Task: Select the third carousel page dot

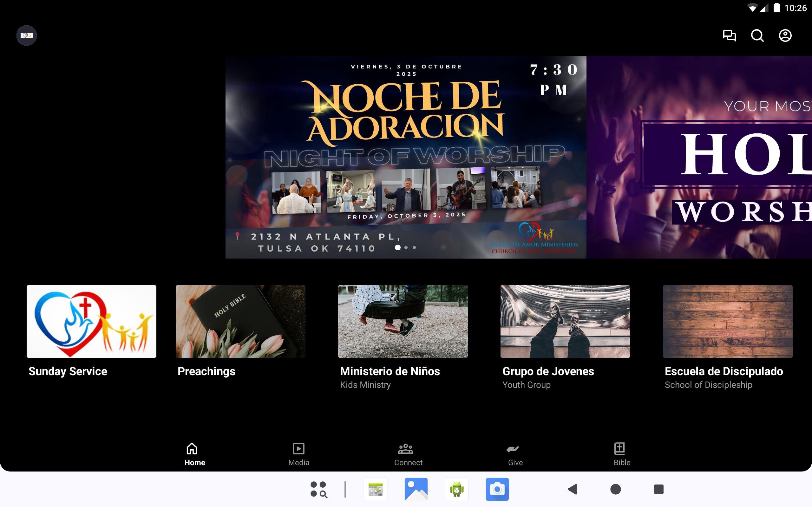Action: click(x=414, y=247)
